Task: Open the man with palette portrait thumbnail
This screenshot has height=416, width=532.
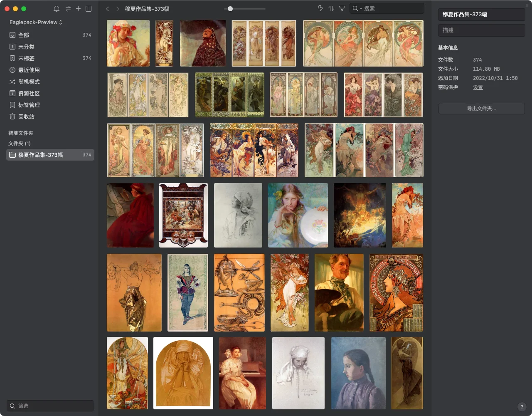Action: pyautogui.click(x=339, y=293)
